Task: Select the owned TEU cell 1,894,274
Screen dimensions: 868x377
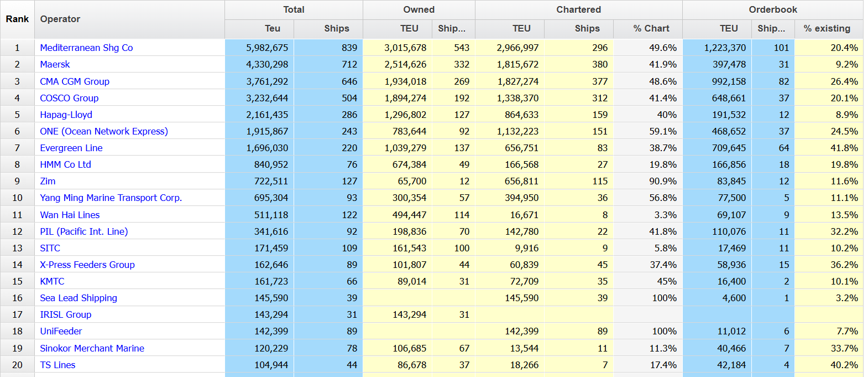Action: (398, 98)
